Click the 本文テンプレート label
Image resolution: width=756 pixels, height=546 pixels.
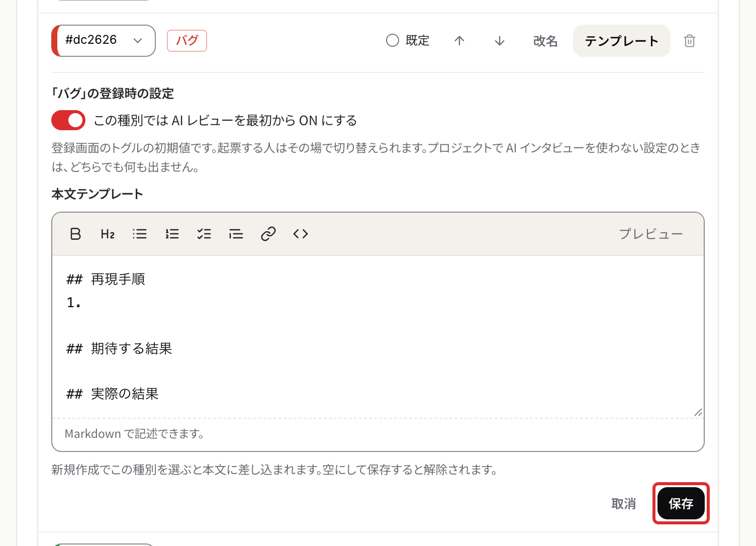[x=97, y=194]
